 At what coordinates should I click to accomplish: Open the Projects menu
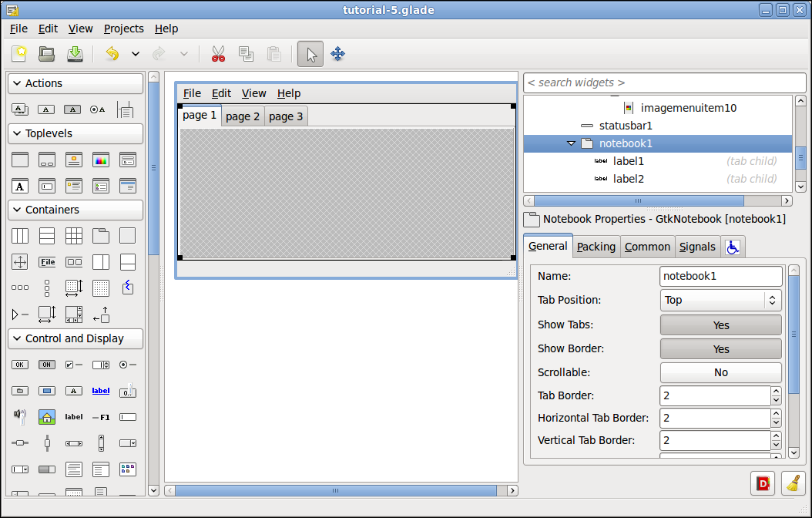124,29
